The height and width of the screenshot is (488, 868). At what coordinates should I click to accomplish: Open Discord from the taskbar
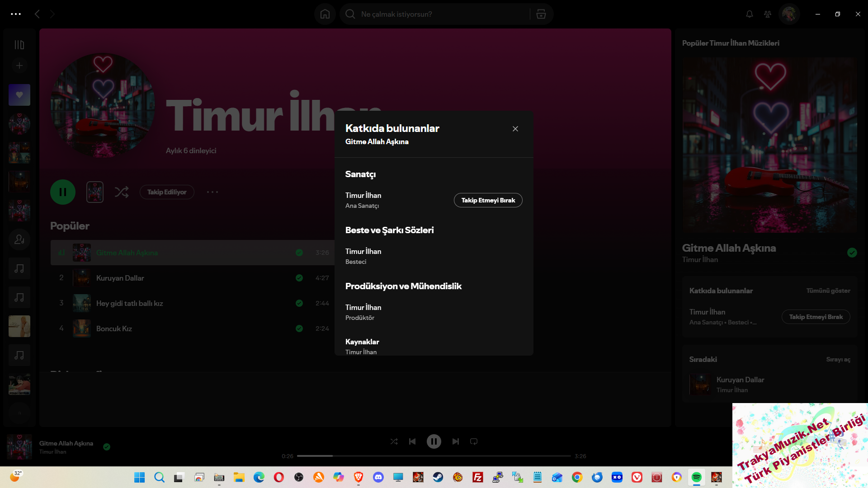pos(378,477)
